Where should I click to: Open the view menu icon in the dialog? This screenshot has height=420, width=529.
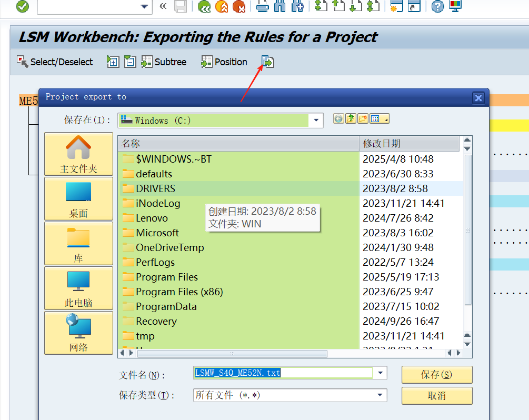click(x=380, y=119)
